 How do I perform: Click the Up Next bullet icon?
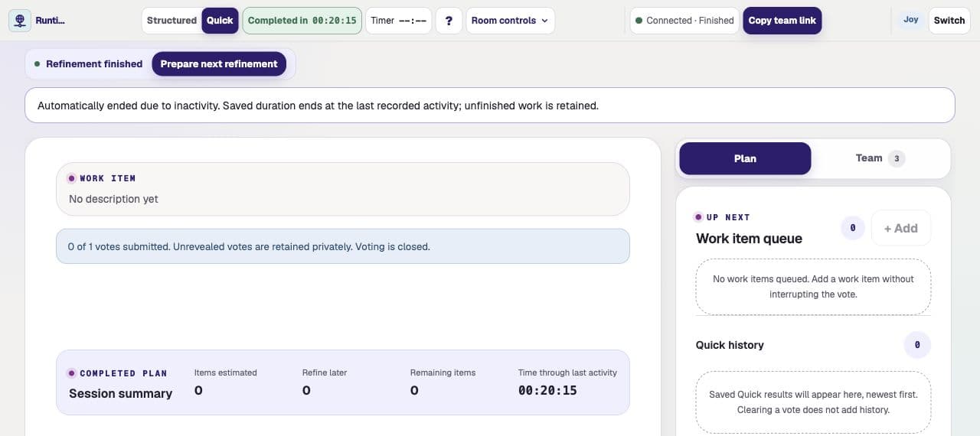(x=697, y=217)
